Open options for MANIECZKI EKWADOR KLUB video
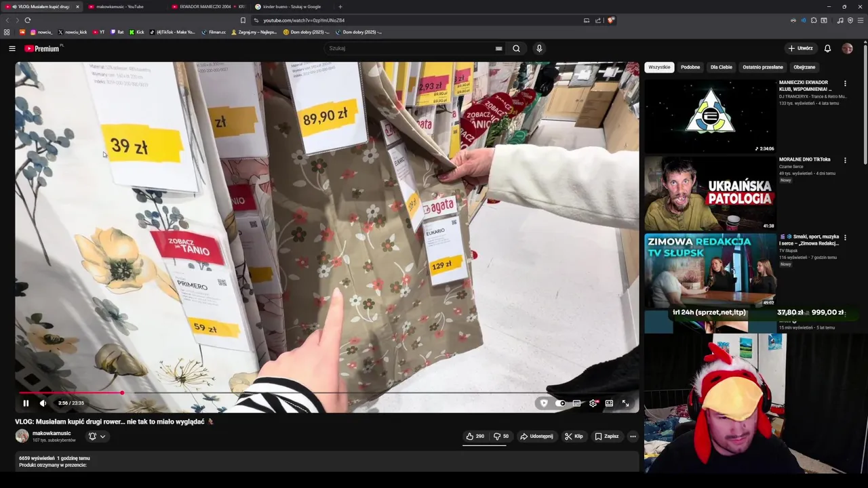The width and height of the screenshot is (868, 488). (x=845, y=83)
